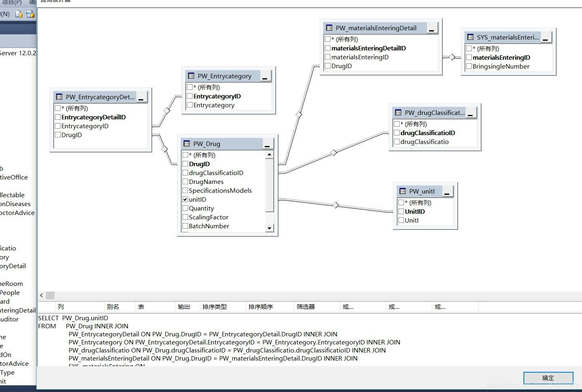This screenshot has height=392, width=582.
Task: Select join diamond between PW_Drug and PW_unitI
Action: (x=335, y=205)
